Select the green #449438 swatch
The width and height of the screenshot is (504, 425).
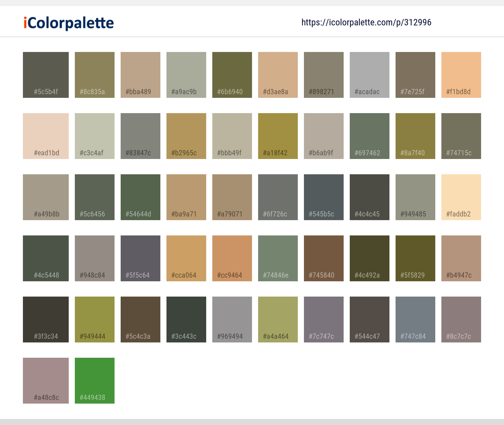[x=94, y=380]
